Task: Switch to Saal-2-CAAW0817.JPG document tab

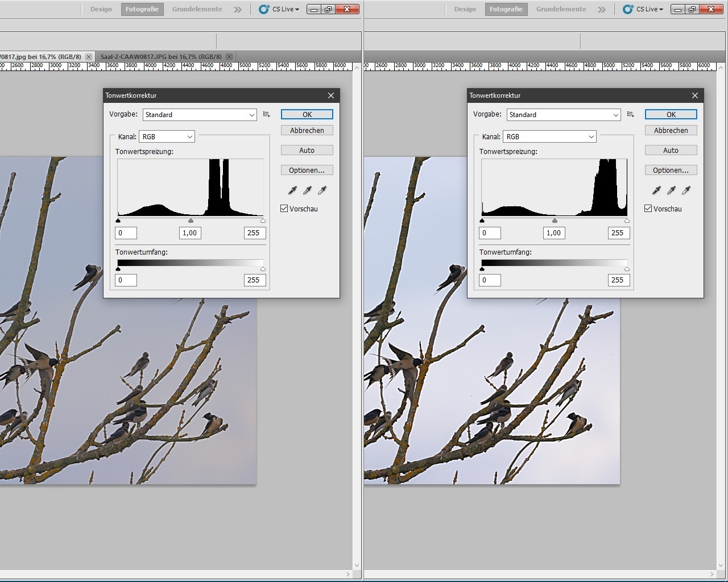Action: pos(161,57)
